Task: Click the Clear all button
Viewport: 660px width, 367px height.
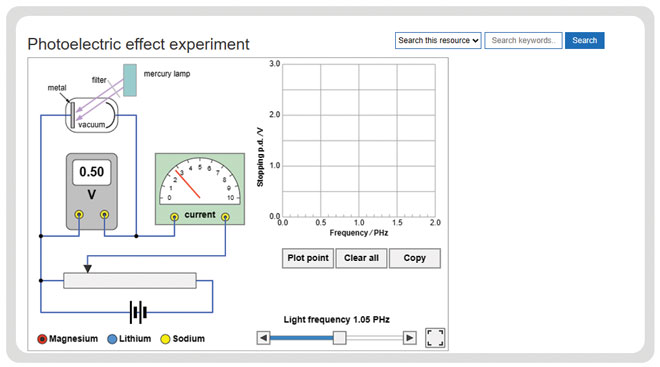Action: coord(361,258)
